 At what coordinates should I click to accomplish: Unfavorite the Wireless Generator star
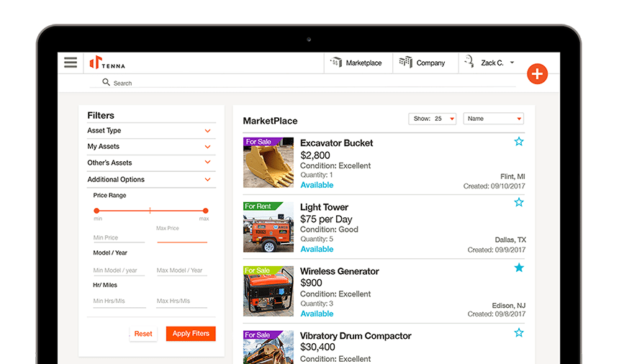coord(519,268)
